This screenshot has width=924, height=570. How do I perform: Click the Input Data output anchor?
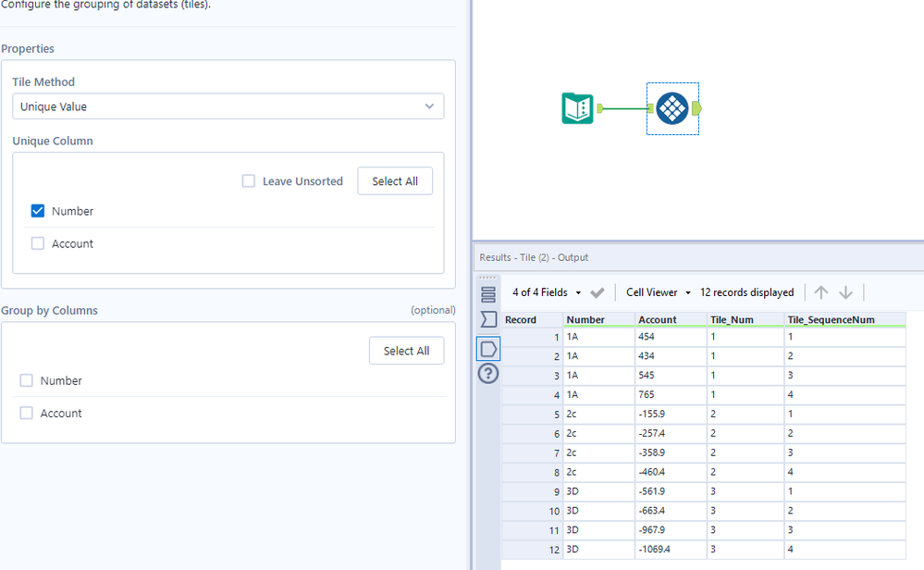click(x=600, y=108)
